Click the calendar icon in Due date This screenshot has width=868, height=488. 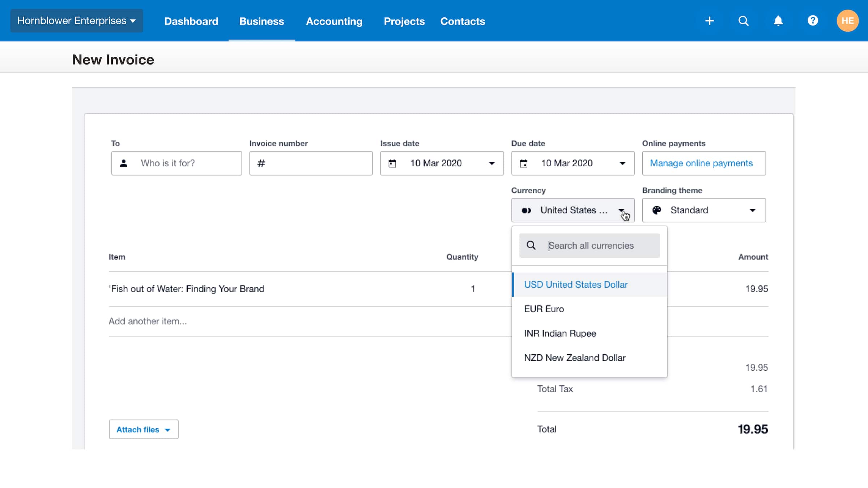[523, 163]
